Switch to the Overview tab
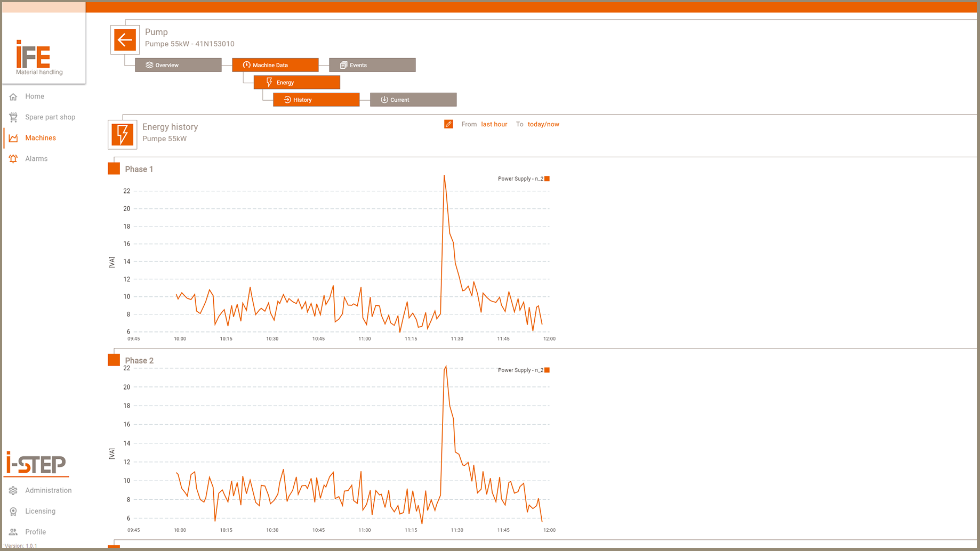This screenshot has height=551, width=980. click(x=178, y=65)
